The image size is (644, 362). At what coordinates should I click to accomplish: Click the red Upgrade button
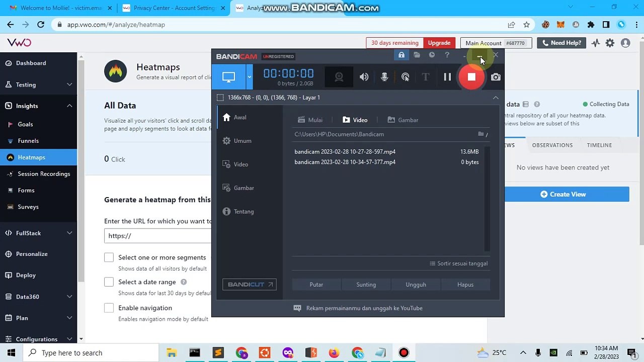pyautogui.click(x=439, y=43)
